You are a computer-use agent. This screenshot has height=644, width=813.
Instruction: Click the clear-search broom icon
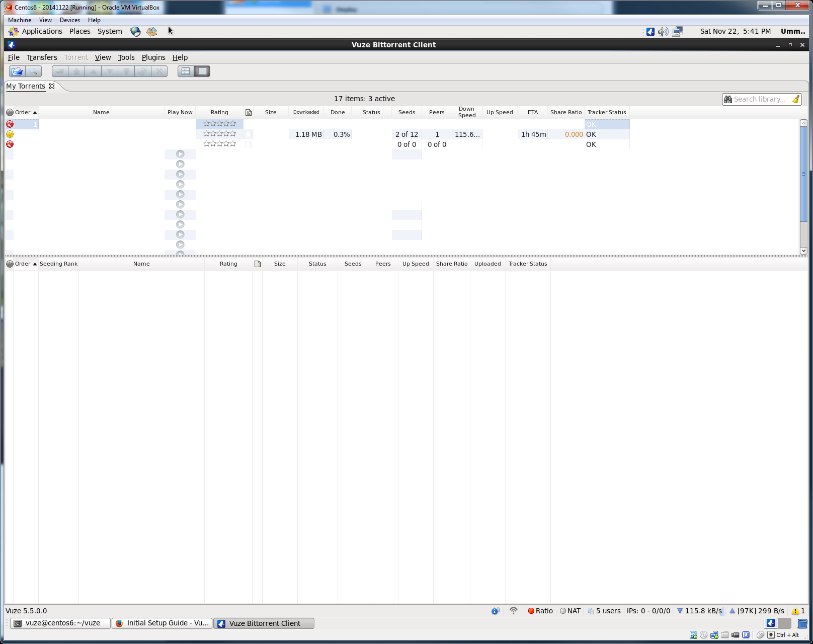point(796,99)
